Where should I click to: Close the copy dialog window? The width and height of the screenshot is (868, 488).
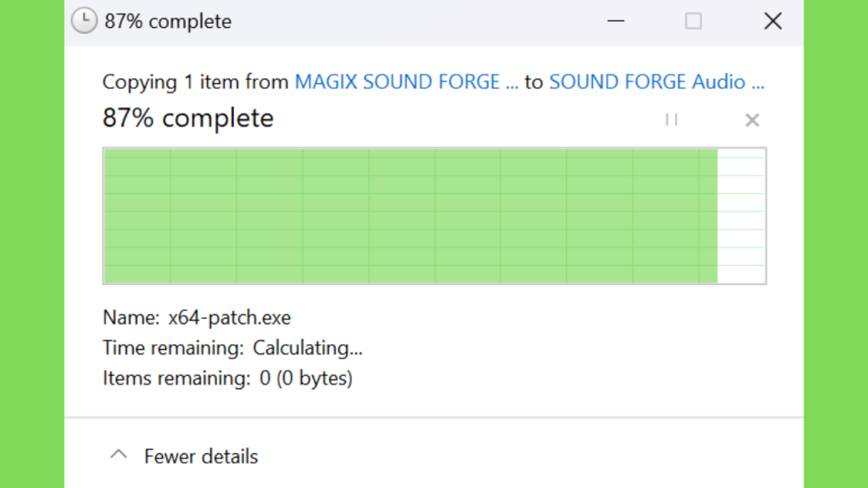click(772, 21)
